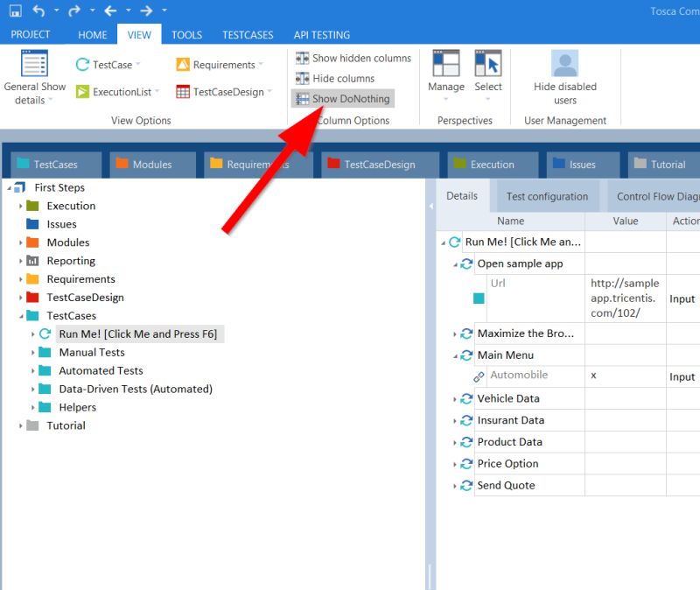Expand the Requirements folder in tree
700x590 pixels.
pyautogui.click(x=20, y=279)
